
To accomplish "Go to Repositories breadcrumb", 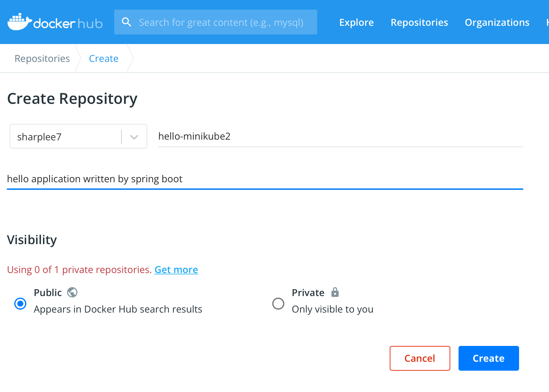I will pyautogui.click(x=42, y=58).
